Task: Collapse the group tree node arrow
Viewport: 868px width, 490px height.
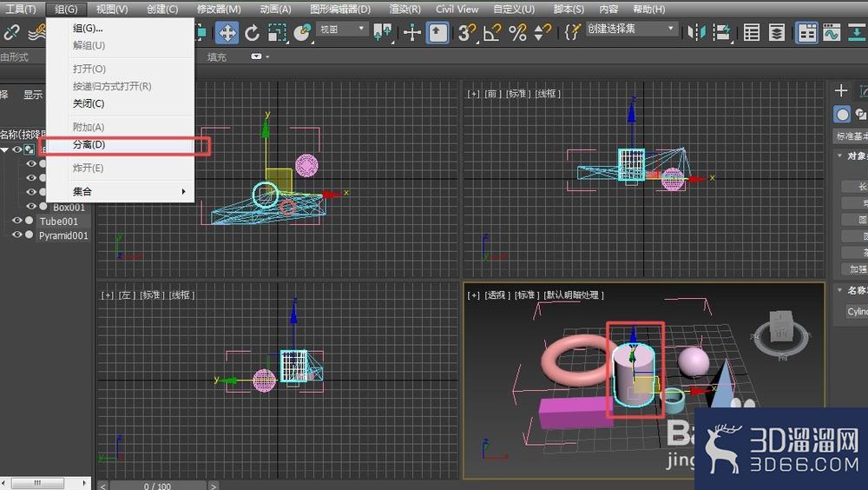Action: tap(5, 149)
